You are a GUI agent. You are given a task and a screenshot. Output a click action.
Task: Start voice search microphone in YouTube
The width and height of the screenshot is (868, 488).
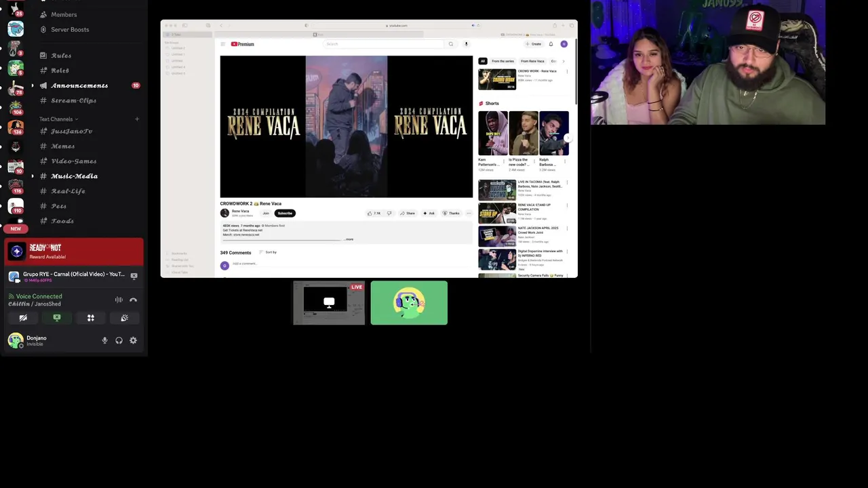pos(466,44)
